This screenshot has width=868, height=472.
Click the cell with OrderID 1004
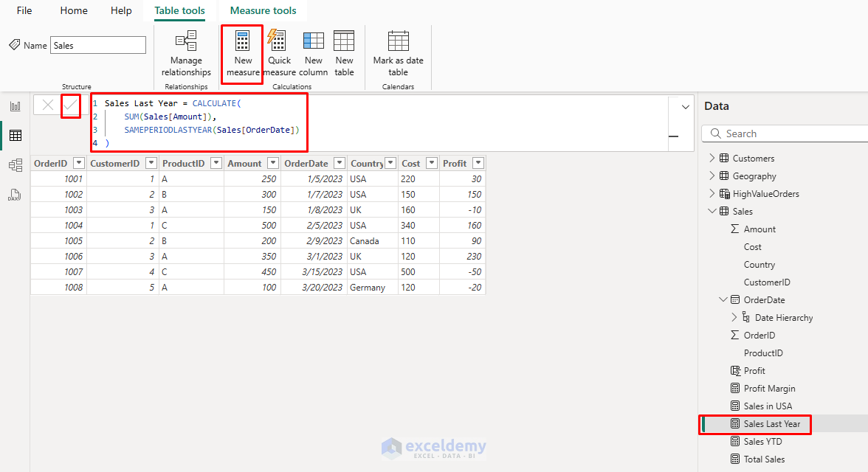pos(59,225)
